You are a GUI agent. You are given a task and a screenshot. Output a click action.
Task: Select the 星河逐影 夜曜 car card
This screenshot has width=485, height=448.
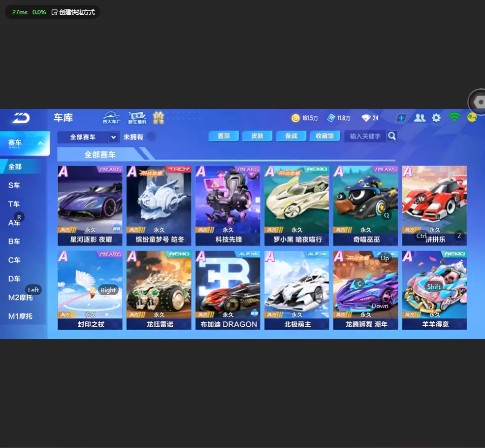pyautogui.click(x=90, y=206)
